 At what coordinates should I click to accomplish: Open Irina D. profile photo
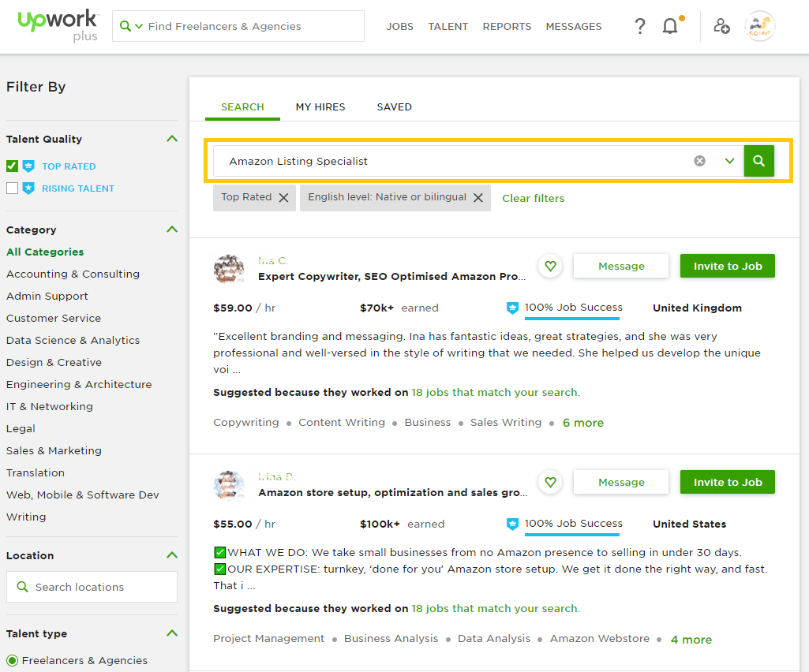229,485
